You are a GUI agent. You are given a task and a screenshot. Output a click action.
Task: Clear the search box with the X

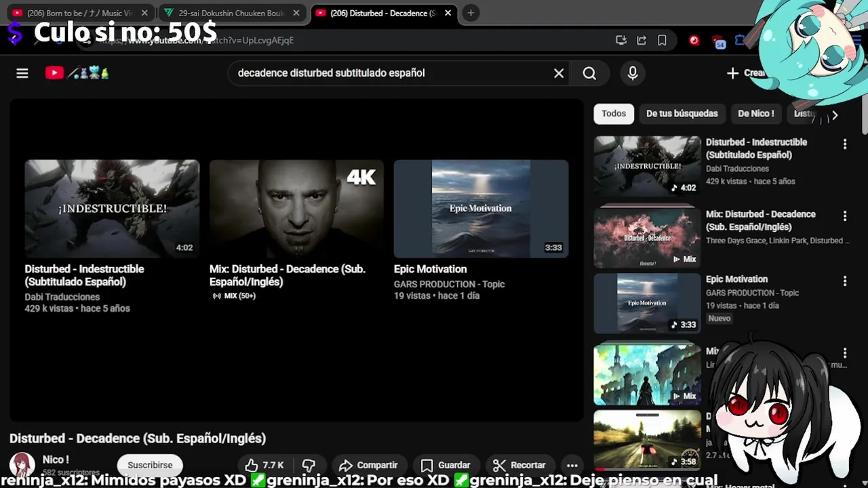(x=559, y=73)
